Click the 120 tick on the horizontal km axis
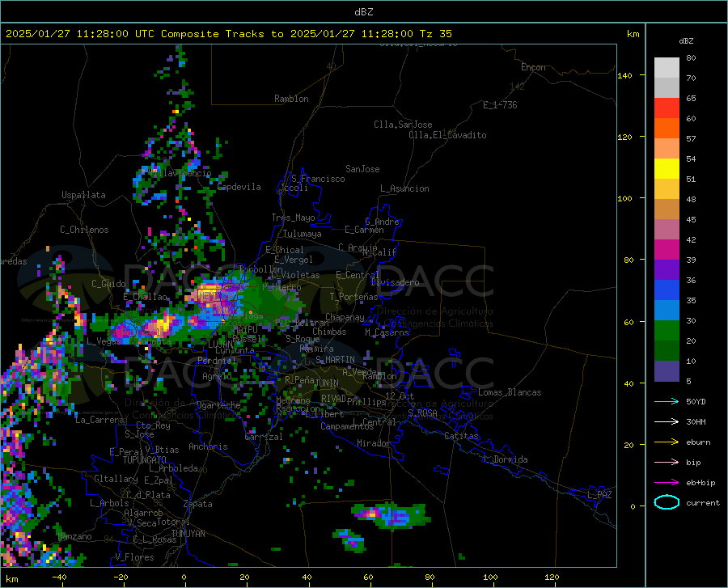The width and height of the screenshot is (728, 588). coord(552,577)
